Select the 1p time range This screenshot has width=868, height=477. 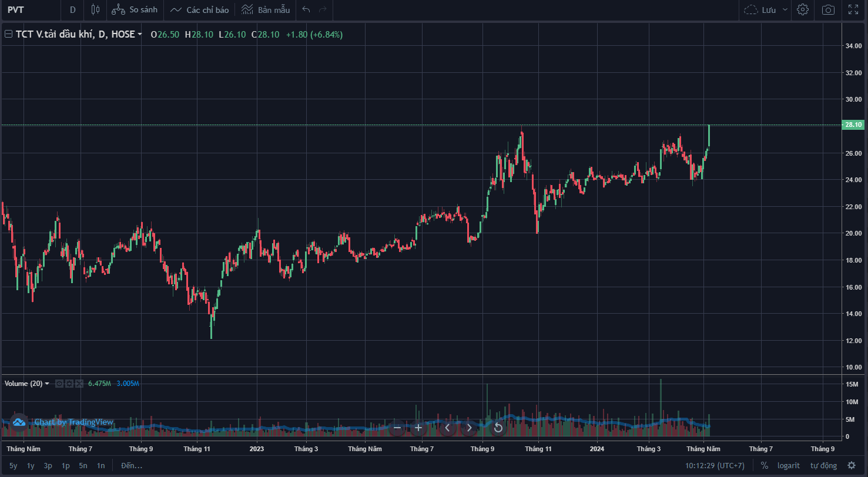click(x=66, y=466)
